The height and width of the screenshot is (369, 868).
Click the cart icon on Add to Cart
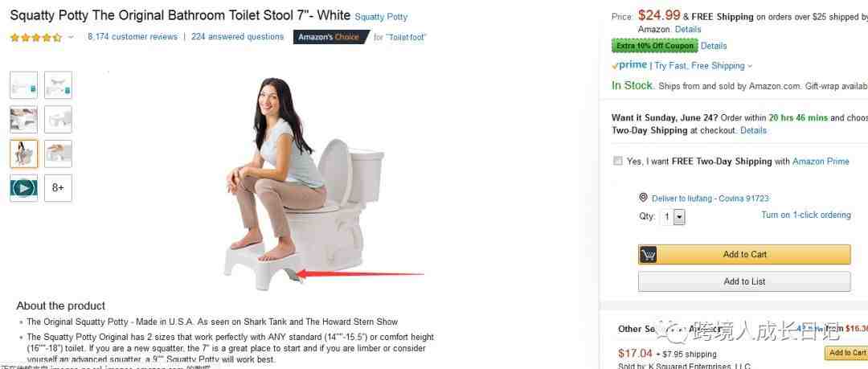(x=649, y=255)
